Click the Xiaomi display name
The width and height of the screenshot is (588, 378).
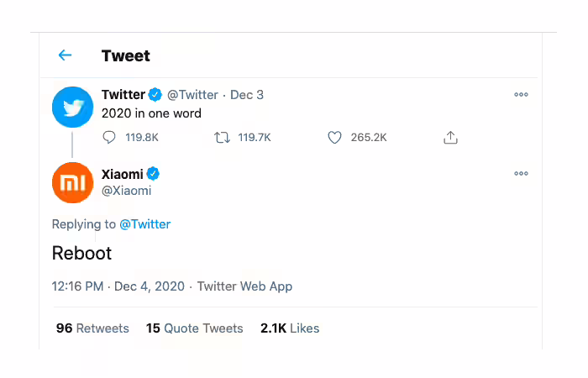tap(123, 174)
